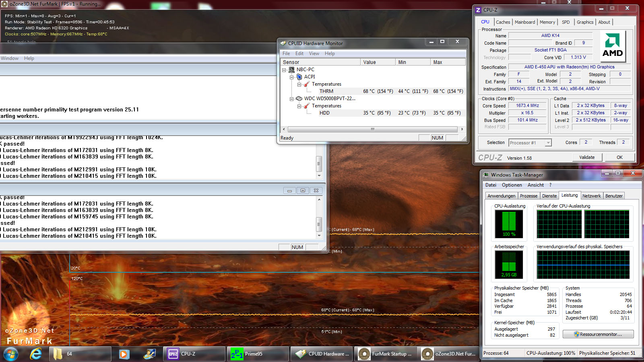644x362 pixels.
Task: Click the thermometer icon under the WDC drive
Action: pos(307,106)
